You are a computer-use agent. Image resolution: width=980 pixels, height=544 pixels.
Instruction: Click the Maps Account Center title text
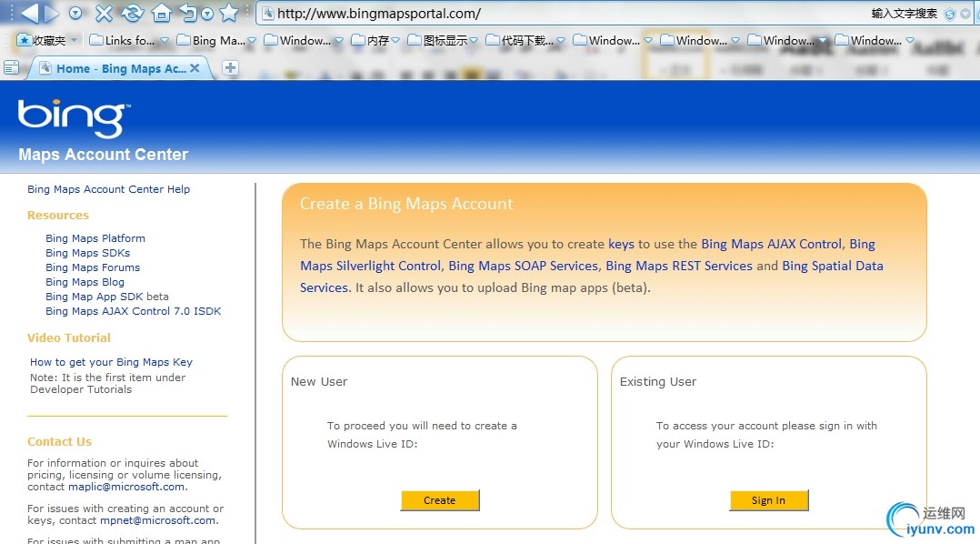point(103,155)
